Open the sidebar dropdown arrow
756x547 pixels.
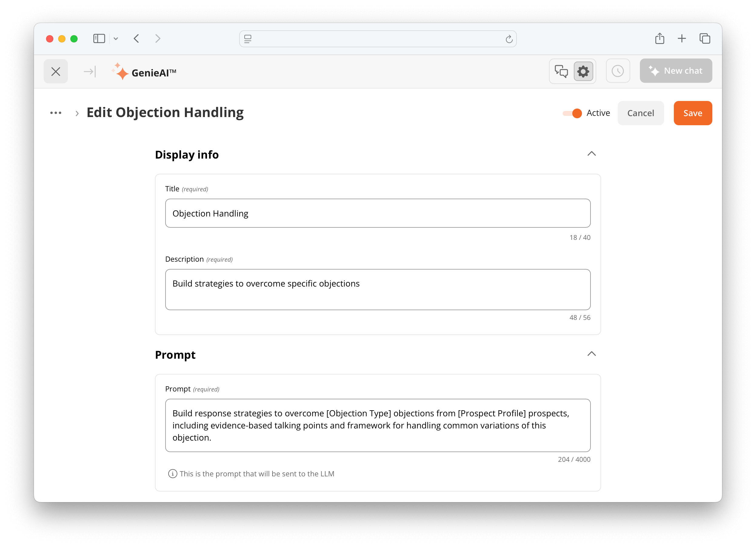click(116, 39)
